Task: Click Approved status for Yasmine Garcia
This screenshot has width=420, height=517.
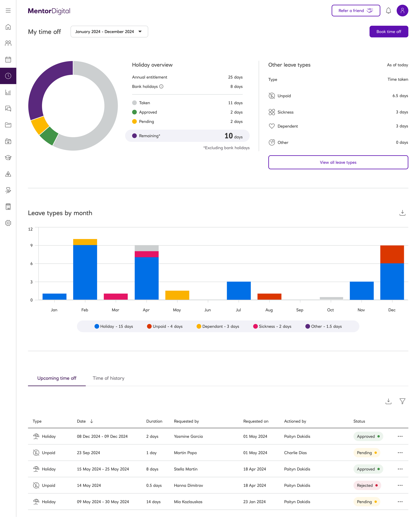Action: coord(368,436)
